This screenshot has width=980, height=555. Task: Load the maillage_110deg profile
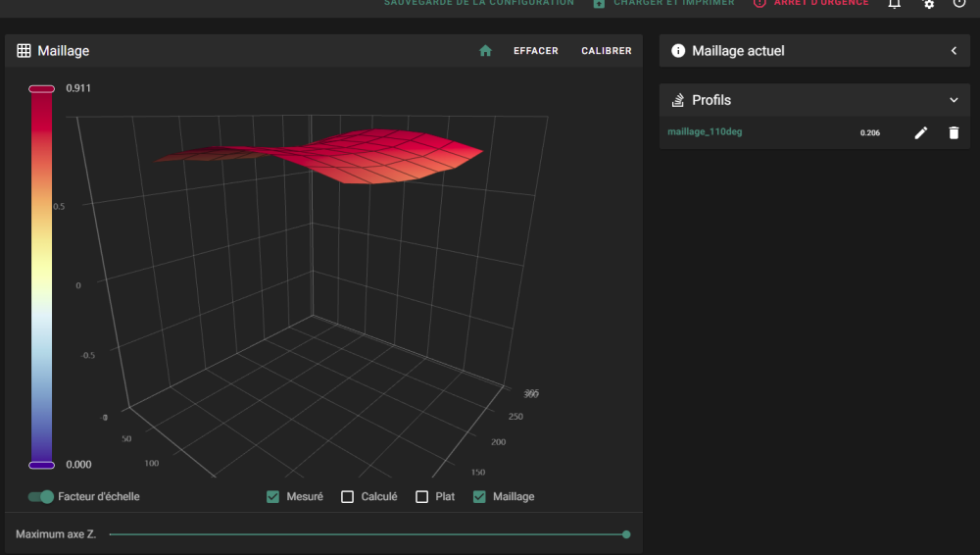click(x=705, y=132)
